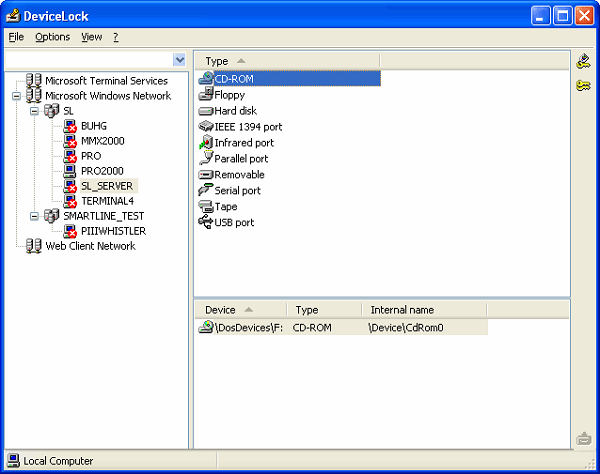Click the IEEE 1394 port icon
This screenshot has width=600, height=474.
coord(206,127)
